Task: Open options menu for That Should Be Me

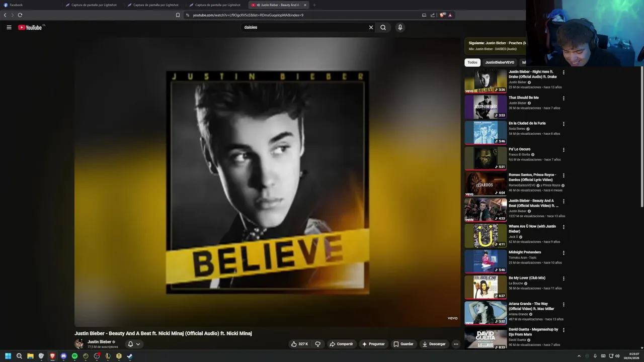Action: click(563, 98)
